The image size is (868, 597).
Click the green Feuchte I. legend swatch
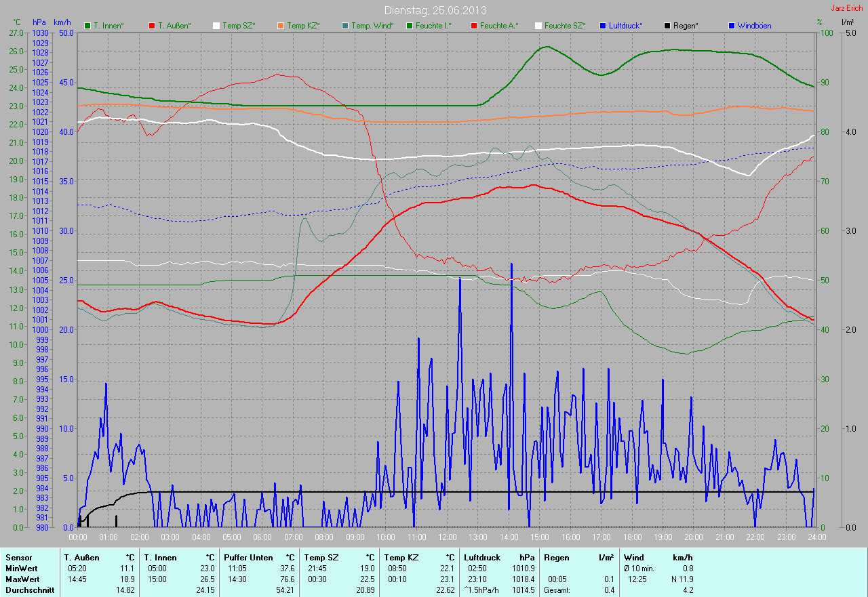409,26
